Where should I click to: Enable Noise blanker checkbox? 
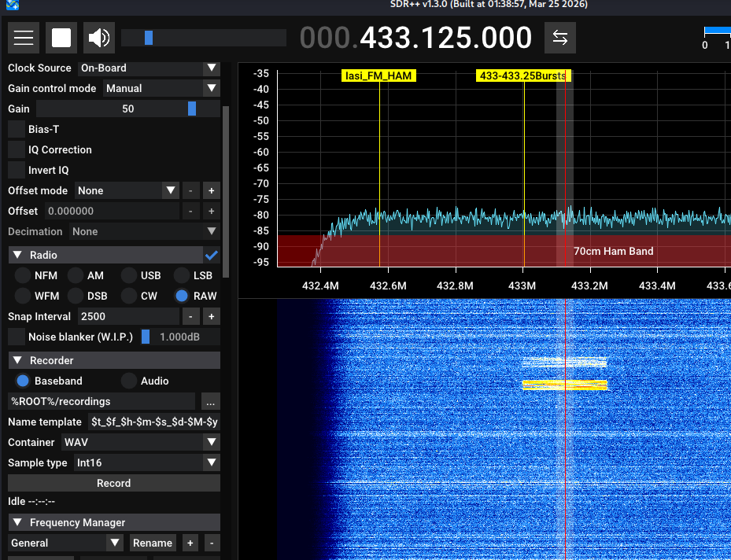[17, 337]
